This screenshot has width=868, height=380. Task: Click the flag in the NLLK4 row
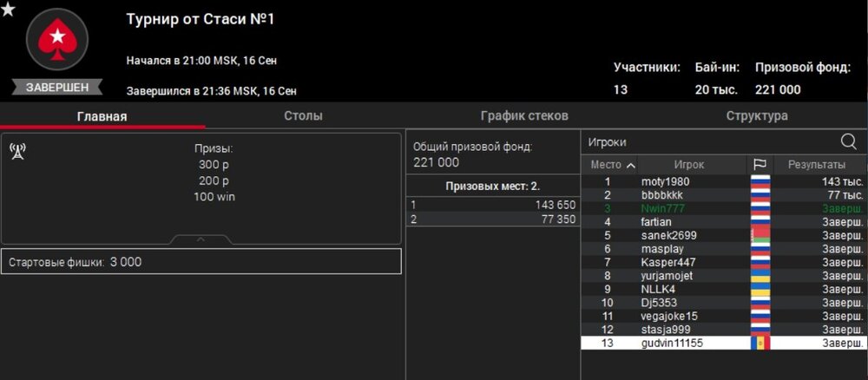tap(759, 289)
